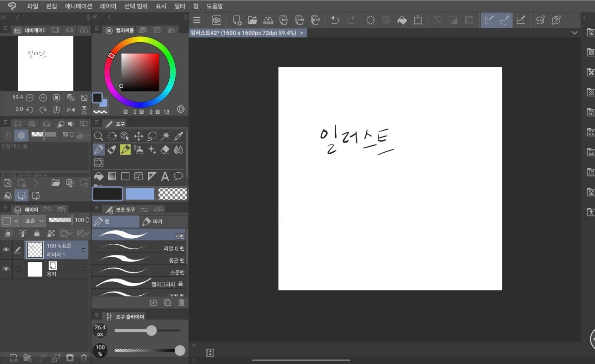Choose the 리얼 G 펜 sub tool
595x364 pixels.
pos(139,248)
